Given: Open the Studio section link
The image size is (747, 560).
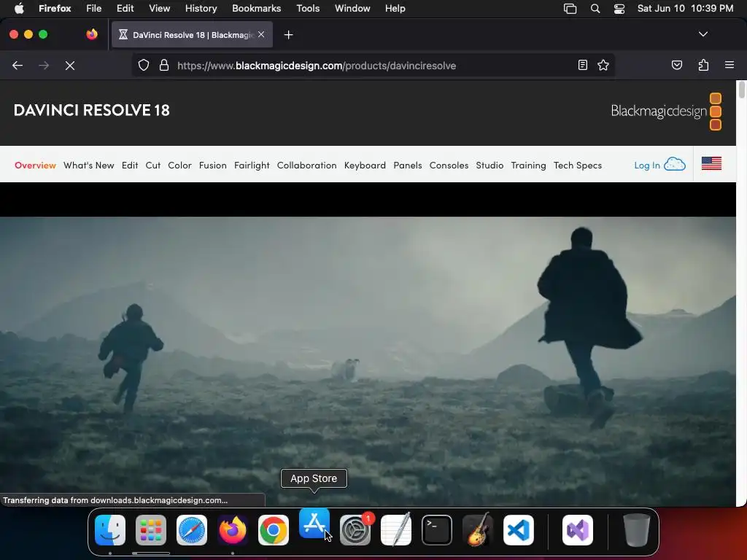Looking at the screenshot, I should click(x=489, y=166).
